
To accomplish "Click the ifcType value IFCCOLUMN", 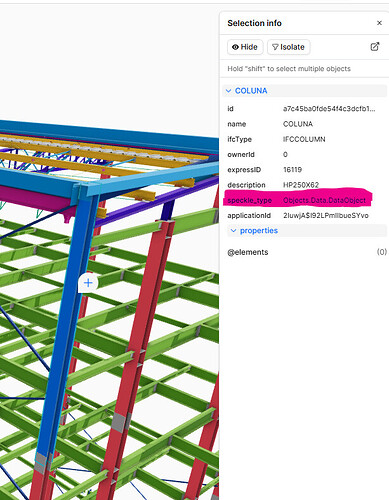I will point(304,139).
